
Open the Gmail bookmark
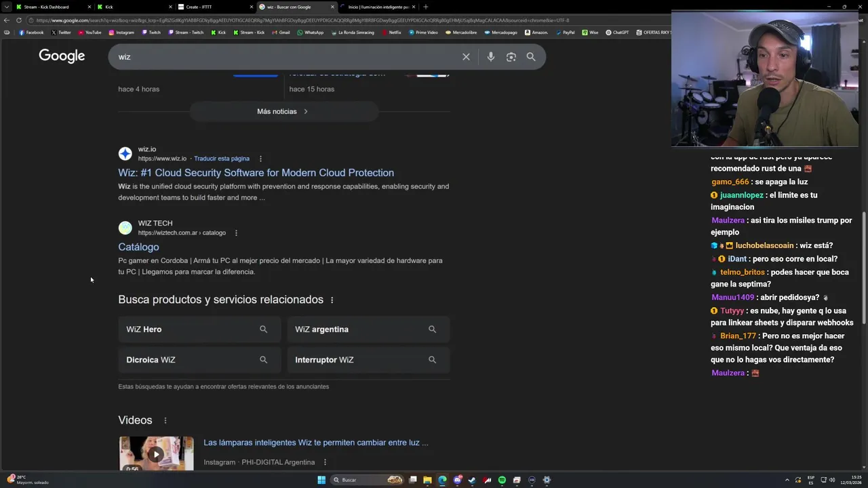[x=281, y=33]
